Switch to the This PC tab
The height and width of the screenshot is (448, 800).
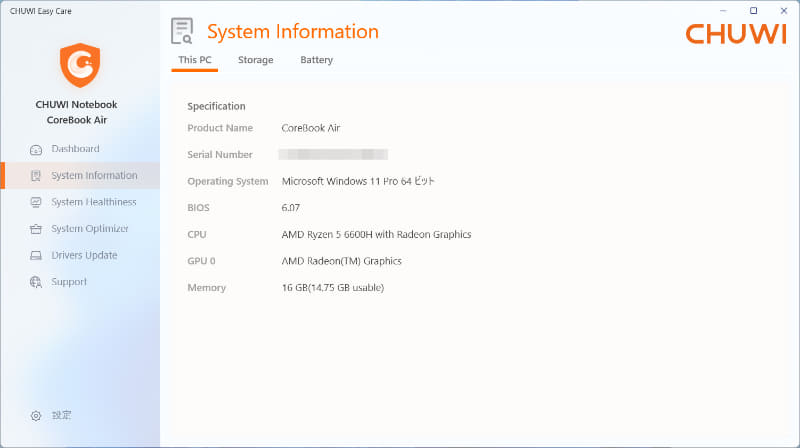tap(195, 60)
